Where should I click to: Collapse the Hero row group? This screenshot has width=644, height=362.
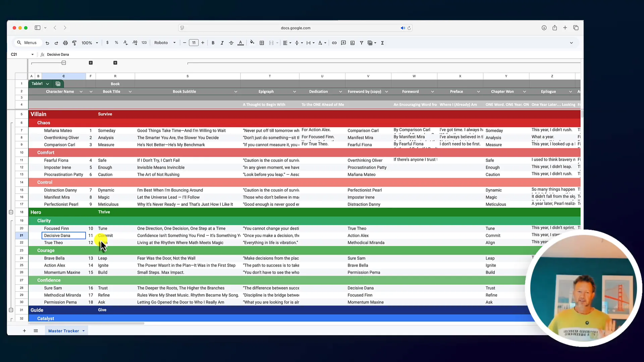(x=11, y=212)
